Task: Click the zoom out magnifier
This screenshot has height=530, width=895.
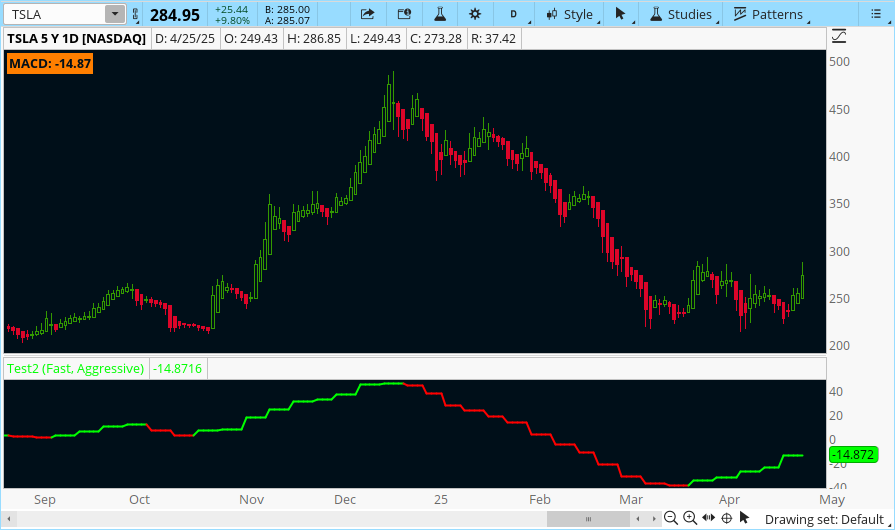Action: [x=672, y=518]
